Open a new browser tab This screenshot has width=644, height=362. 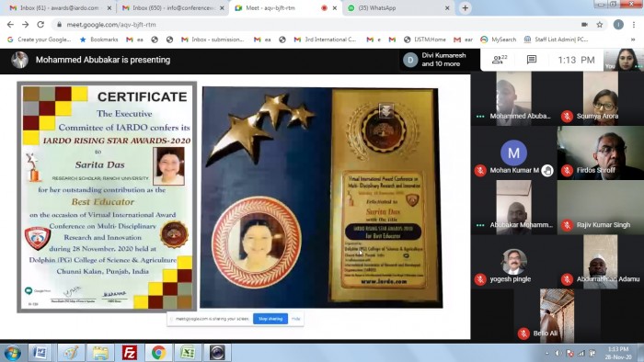point(465,7)
